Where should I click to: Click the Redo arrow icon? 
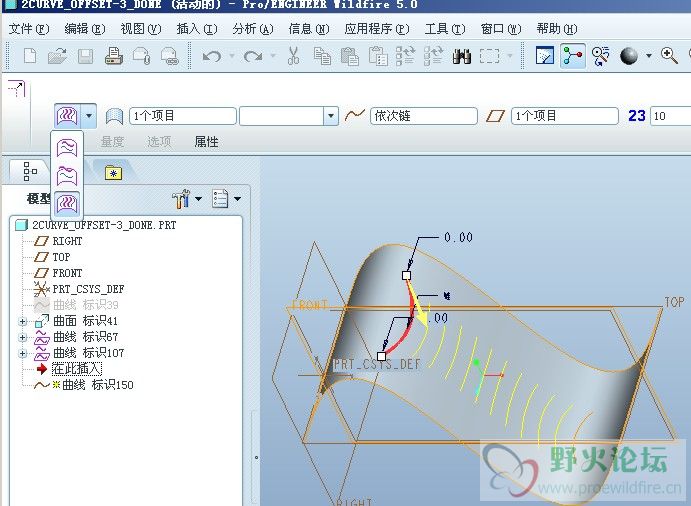pyautogui.click(x=253, y=56)
